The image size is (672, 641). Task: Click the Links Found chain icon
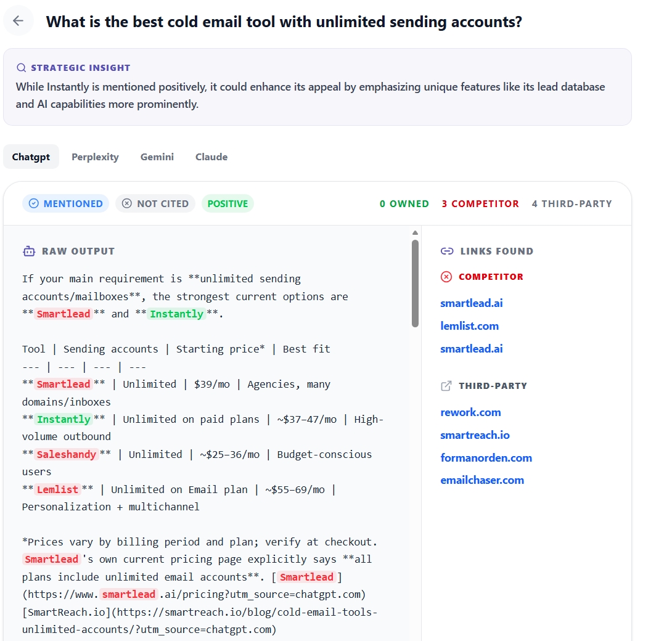(x=446, y=251)
